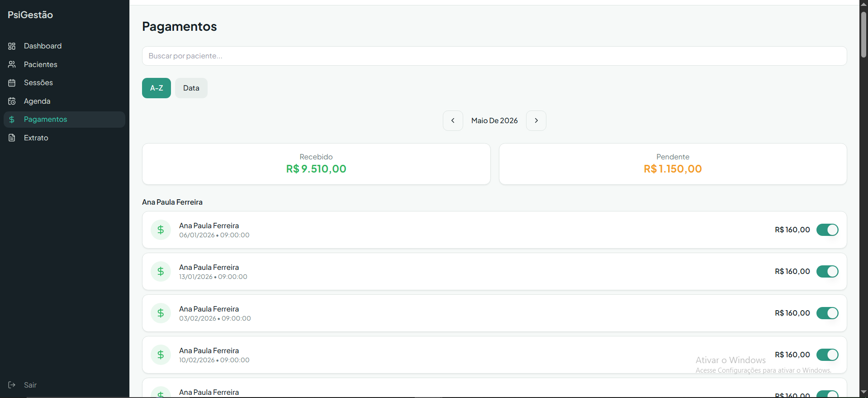Click the 10/02/2026 • 09:00:00 date text
The width and height of the screenshot is (868, 398).
coord(214,360)
